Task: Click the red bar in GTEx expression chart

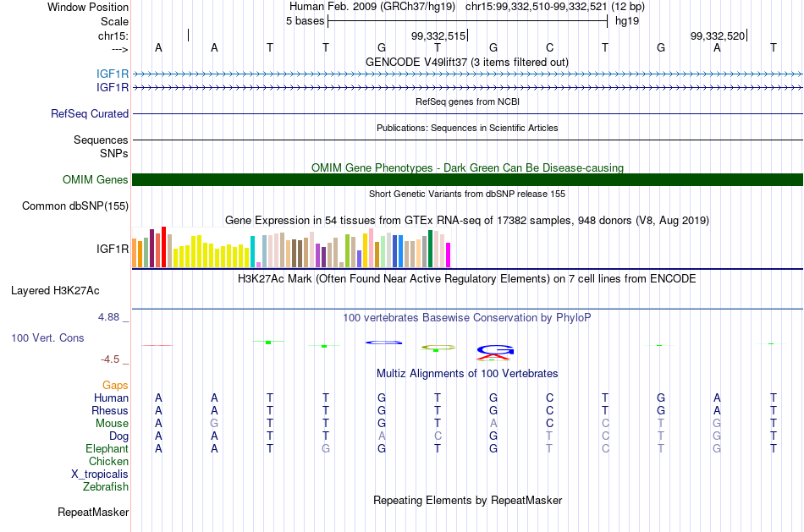Action: click(163, 247)
